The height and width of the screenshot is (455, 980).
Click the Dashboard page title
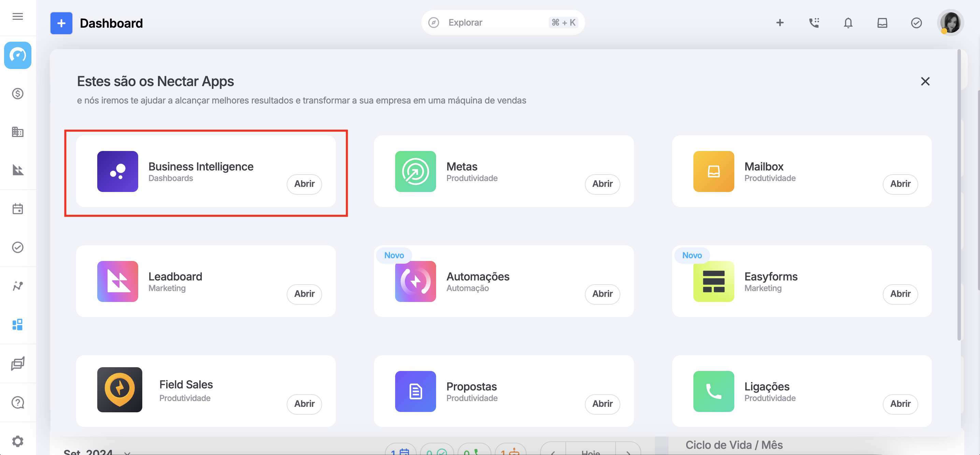coord(112,23)
